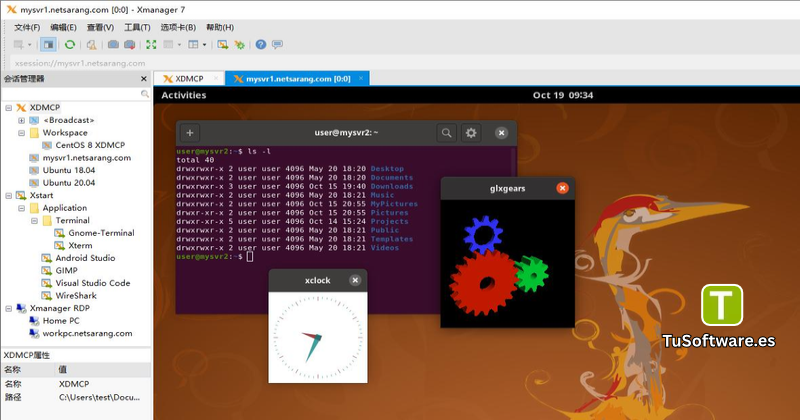Collapse the XDMCP tree root node
The width and height of the screenshot is (800, 420).
(9, 108)
